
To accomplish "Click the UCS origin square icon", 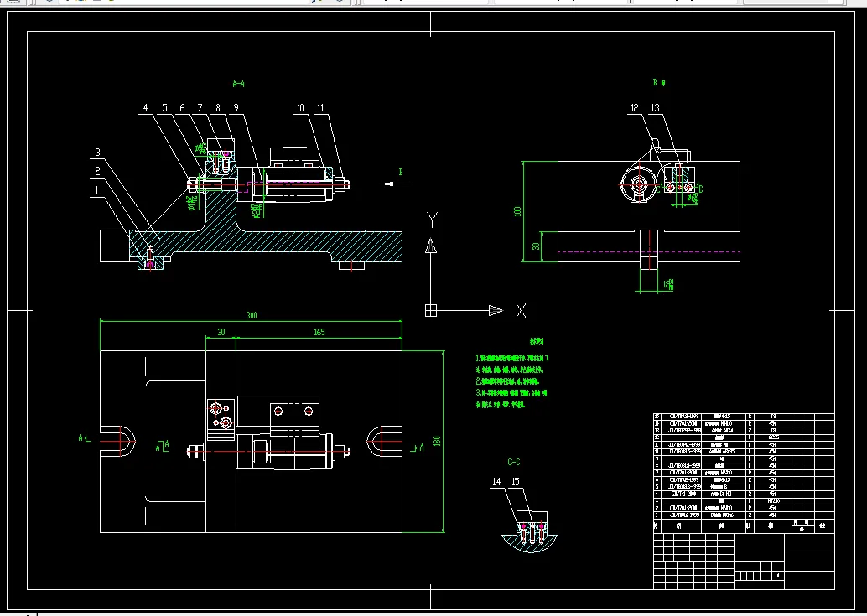I will [431, 310].
